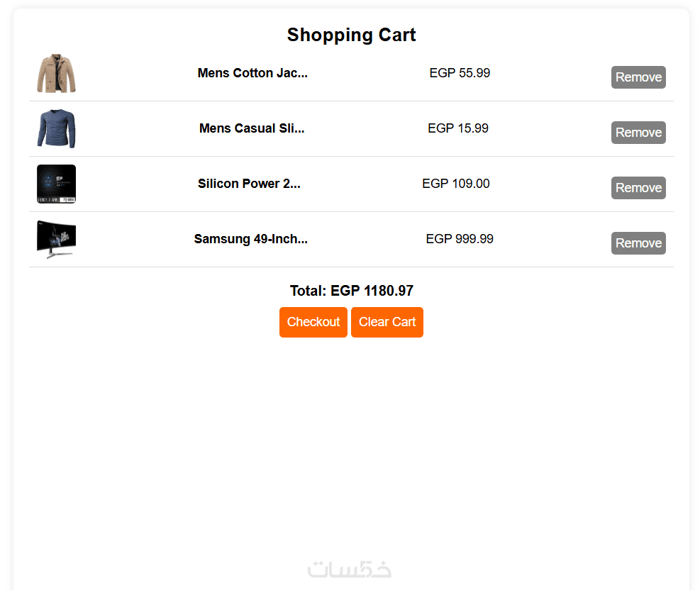Screen dimensions: 700x590
Task: Click the EGP 109.00 price label
Action: point(456,184)
